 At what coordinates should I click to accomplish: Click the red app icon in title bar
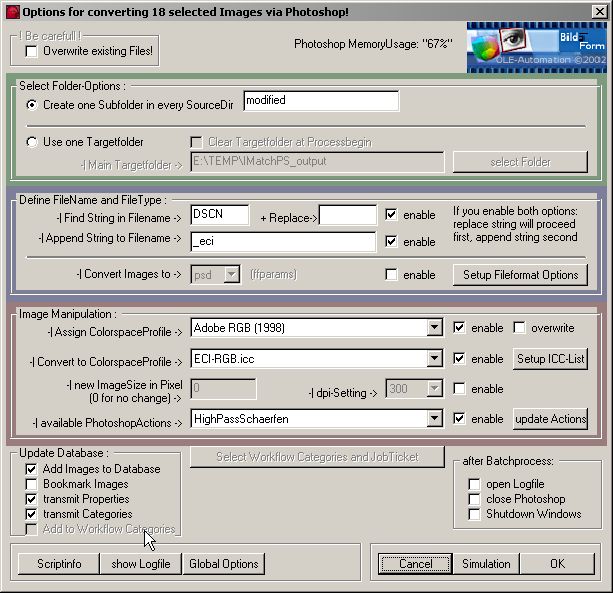[11, 11]
